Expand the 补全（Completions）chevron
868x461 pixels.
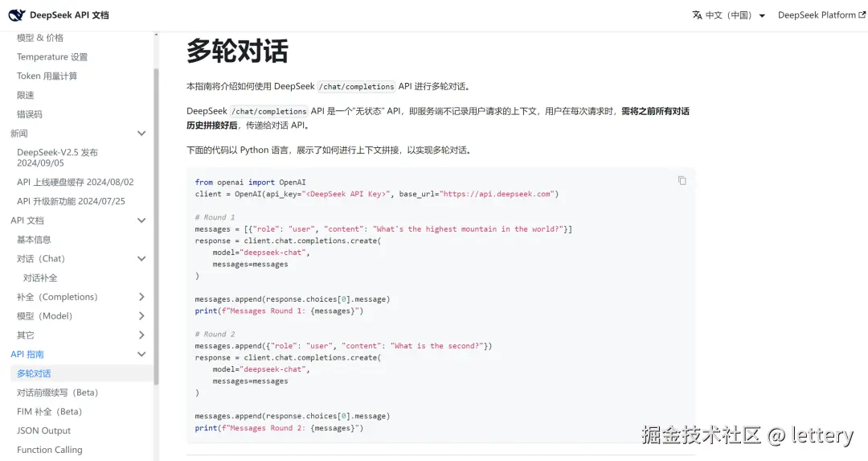coord(141,297)
